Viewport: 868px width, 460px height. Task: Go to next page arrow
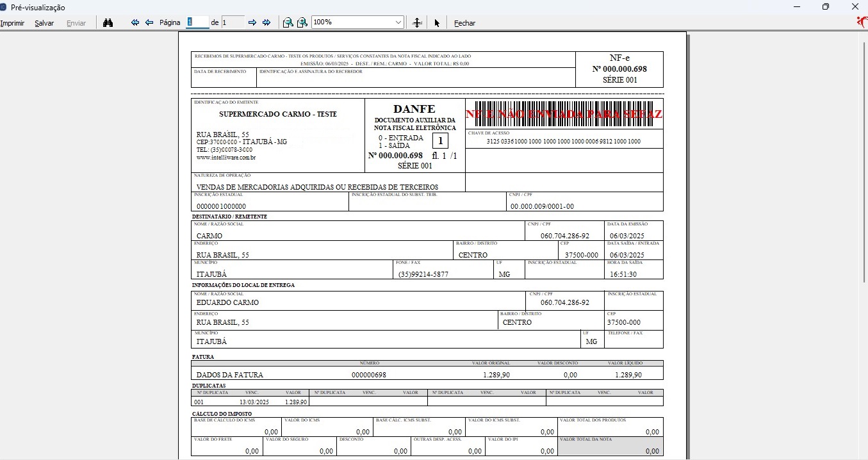252,22
